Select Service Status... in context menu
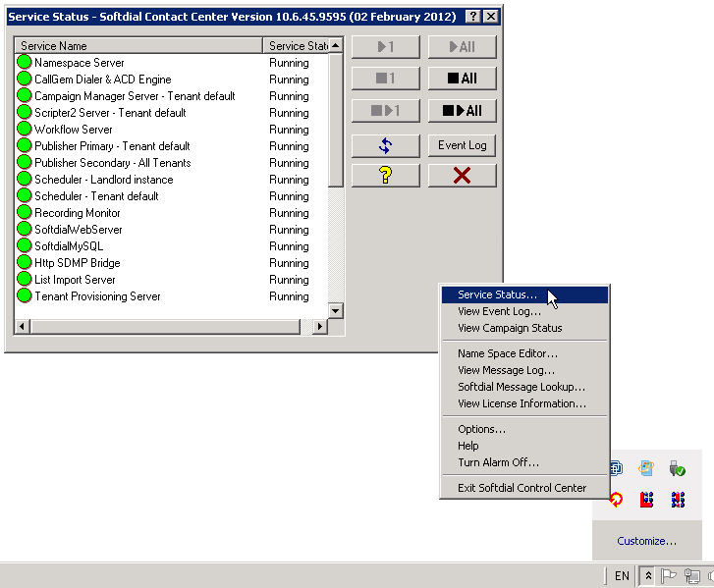Image resolution: width=714 pixels, height=588 pixels. [525, 294]
